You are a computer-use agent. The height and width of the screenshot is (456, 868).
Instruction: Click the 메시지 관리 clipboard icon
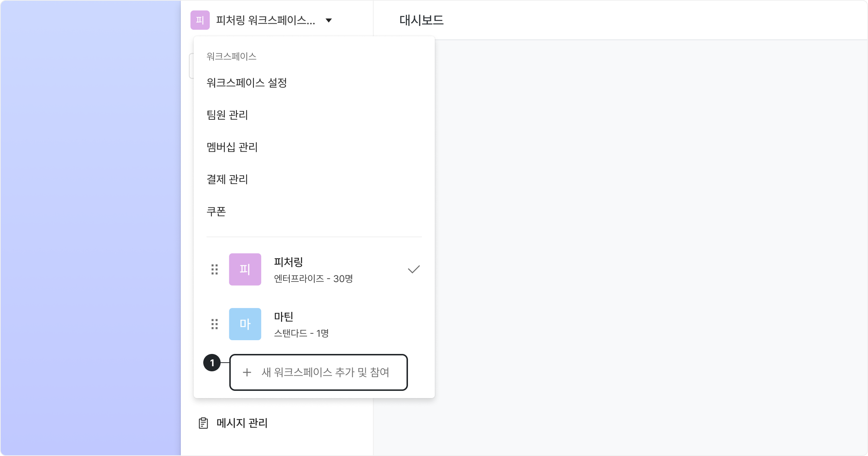tap(203, 423)
